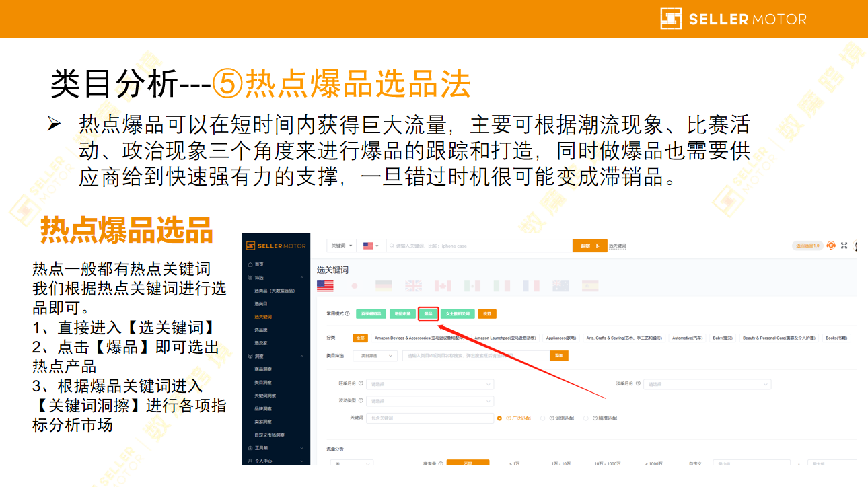
Task: Collapse the 筛选 sidebar section chevron
Action: pos(302,277)
